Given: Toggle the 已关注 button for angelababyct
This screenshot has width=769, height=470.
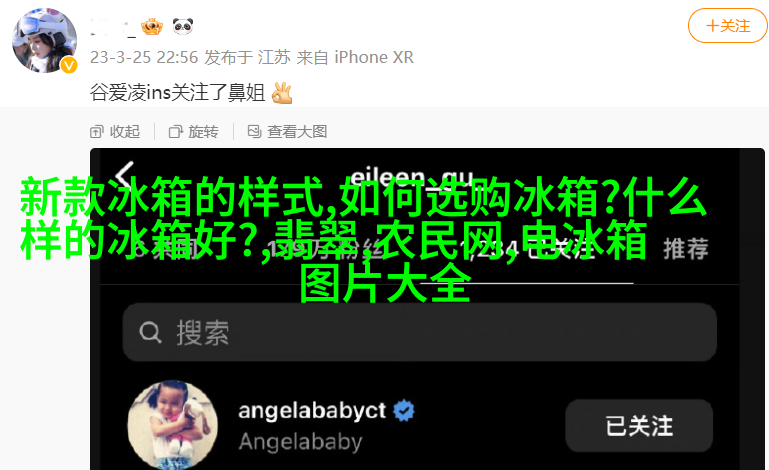Looking at the screenshot, I should (639, 425).
